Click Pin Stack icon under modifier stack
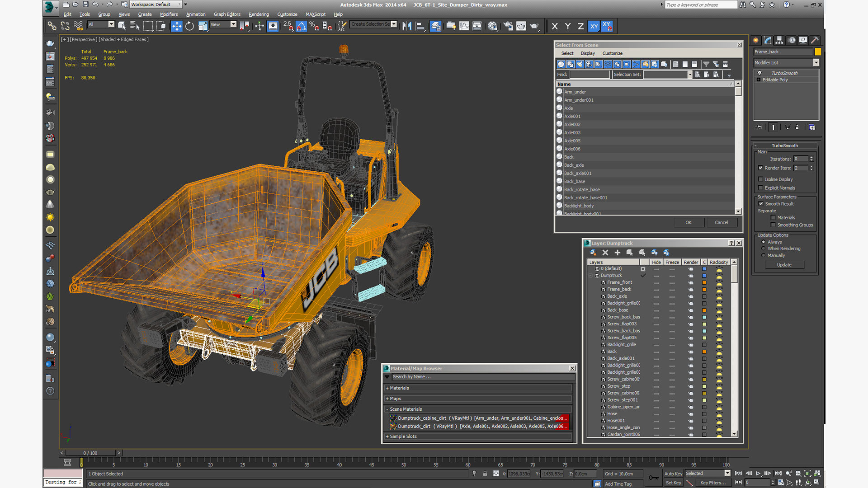 pyautogui.click(x=759, y=127)
